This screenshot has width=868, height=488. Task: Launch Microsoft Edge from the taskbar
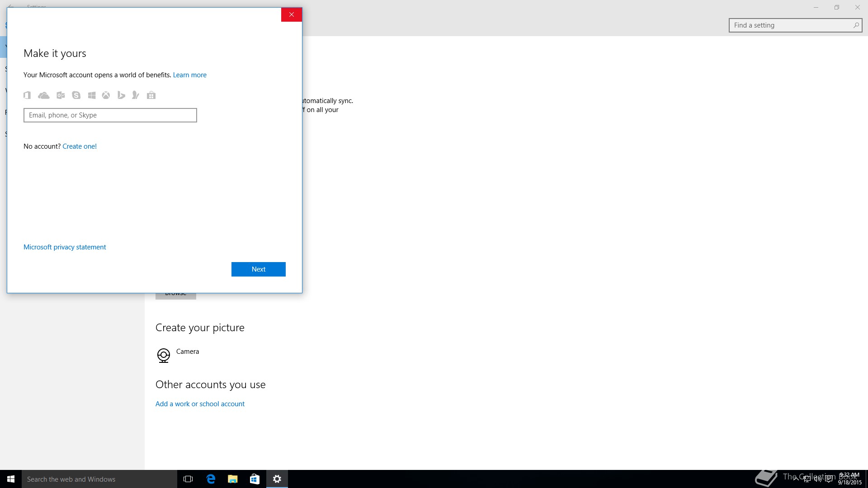point(210,479)
